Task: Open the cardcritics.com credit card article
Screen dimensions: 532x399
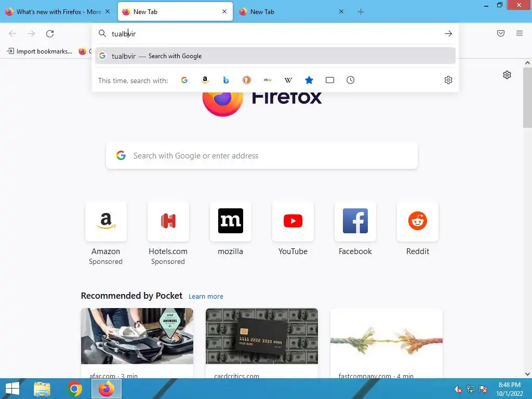Action: (262, 336)
